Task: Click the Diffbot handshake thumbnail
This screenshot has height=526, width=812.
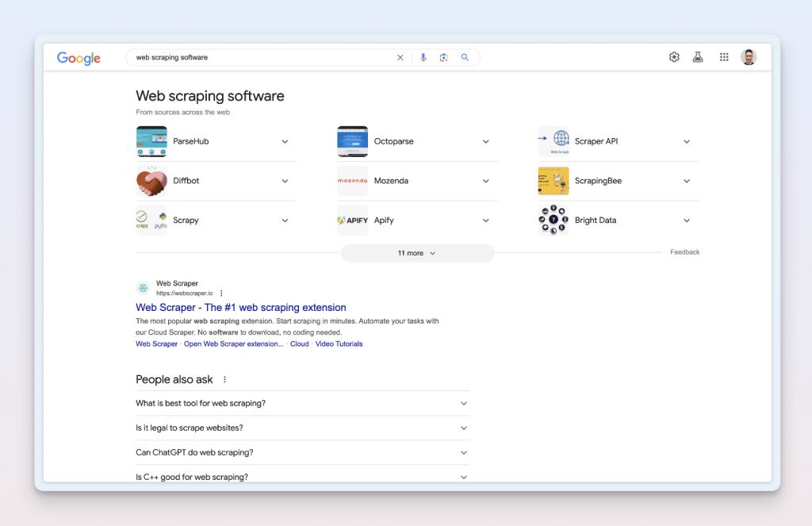Action: click(151, 181)
